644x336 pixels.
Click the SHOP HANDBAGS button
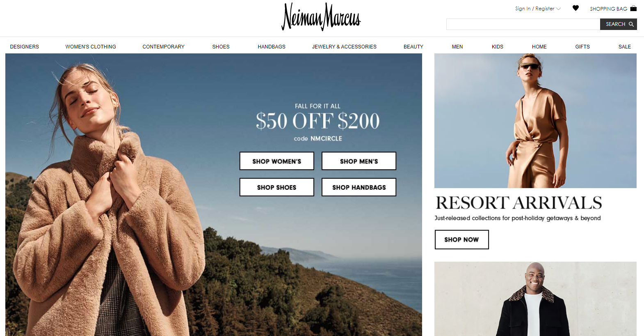359,187
